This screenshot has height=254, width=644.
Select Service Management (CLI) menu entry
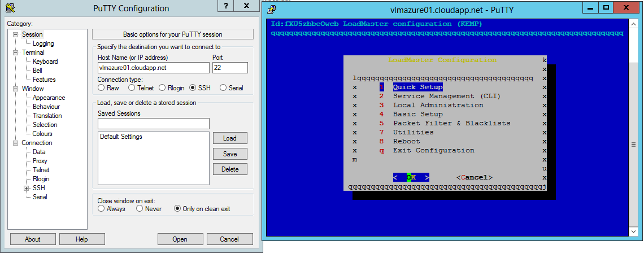pyautogui.click(x=447, y=96)
